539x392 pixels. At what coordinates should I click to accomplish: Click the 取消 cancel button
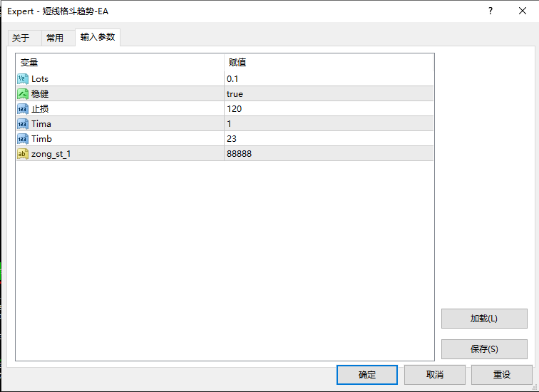(434, 375)
